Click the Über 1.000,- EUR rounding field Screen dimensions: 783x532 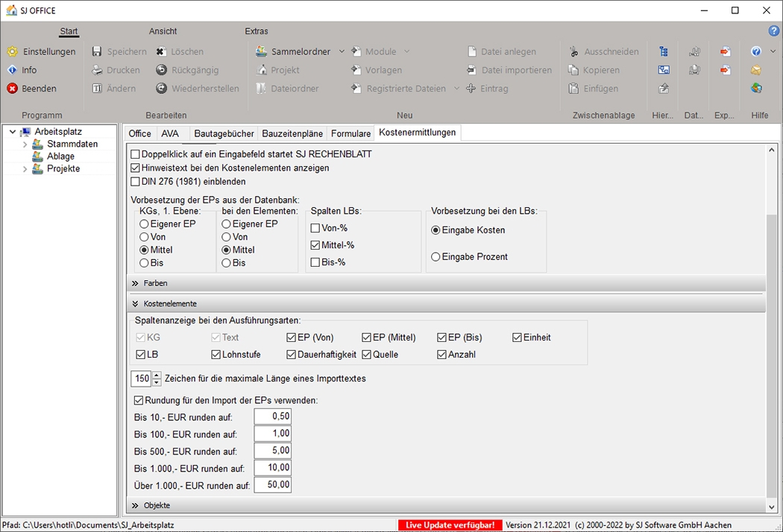pos(272,484)
